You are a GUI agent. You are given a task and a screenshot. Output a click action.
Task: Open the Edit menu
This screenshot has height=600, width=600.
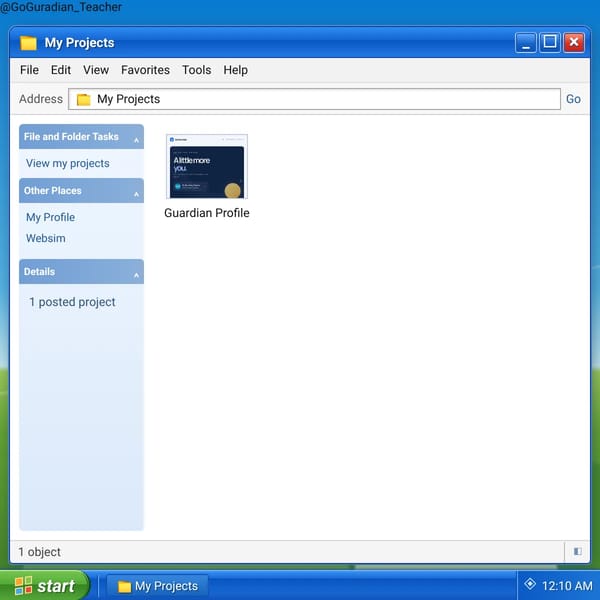click(x=60, y=70)
